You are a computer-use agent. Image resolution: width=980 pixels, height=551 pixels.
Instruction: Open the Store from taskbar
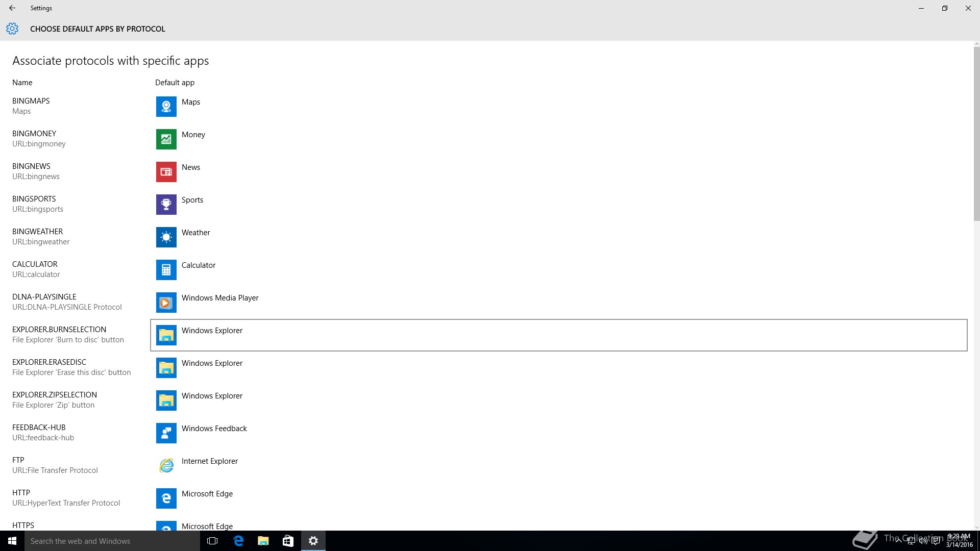tap(288, 541)
